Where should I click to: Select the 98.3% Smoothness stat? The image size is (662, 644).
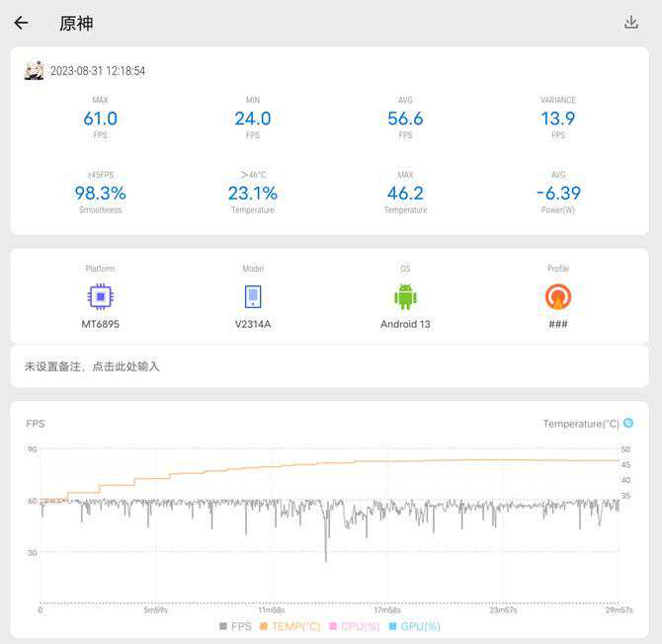point(100,194)
